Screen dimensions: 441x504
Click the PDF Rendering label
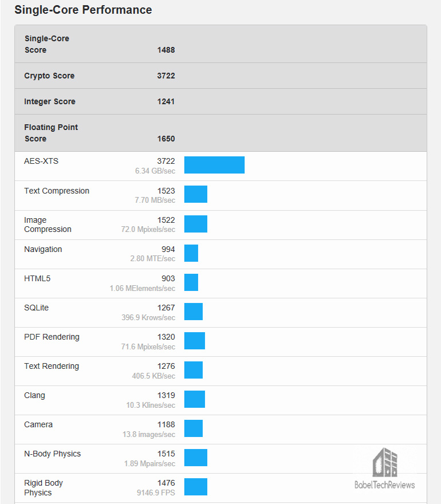[52, 337]
